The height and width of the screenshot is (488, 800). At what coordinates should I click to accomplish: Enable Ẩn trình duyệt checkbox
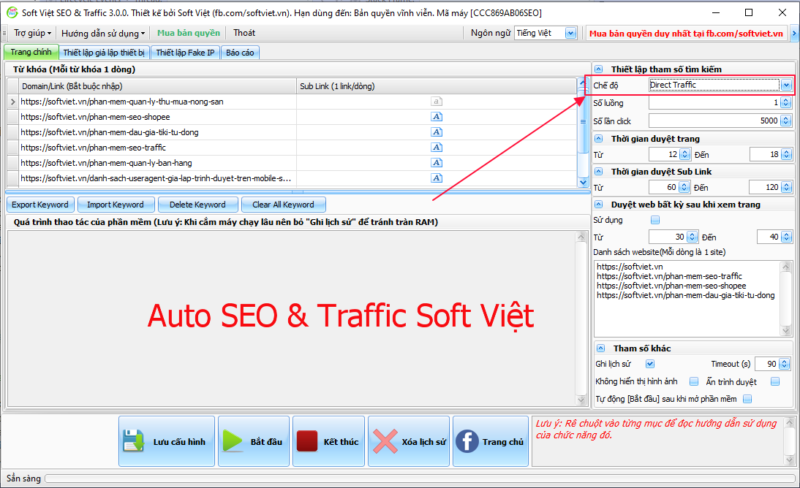pyautogui.click(x=775, y=381)
